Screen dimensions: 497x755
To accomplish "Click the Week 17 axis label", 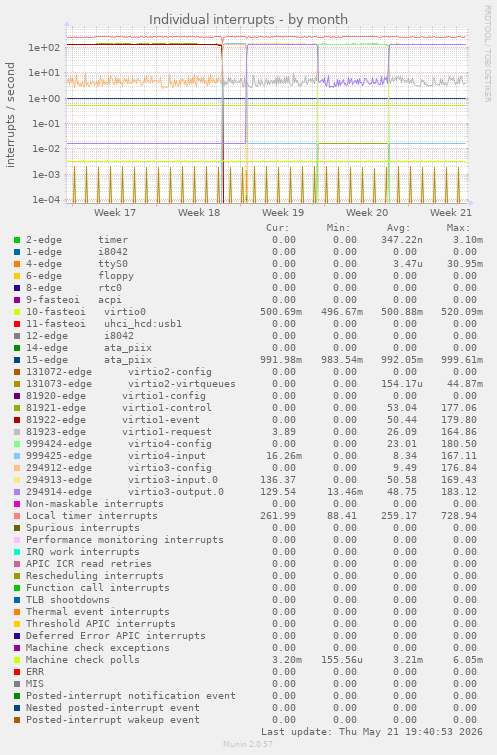I will click(115, 212).
